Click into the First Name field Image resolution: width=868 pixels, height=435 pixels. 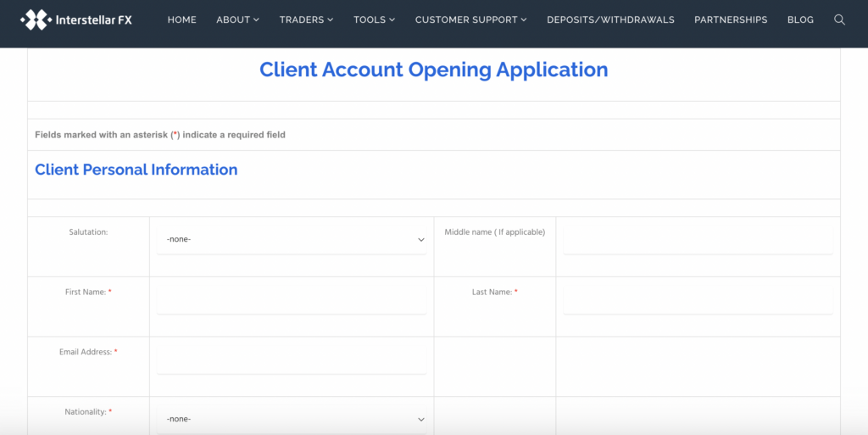(x=292, y=300)
